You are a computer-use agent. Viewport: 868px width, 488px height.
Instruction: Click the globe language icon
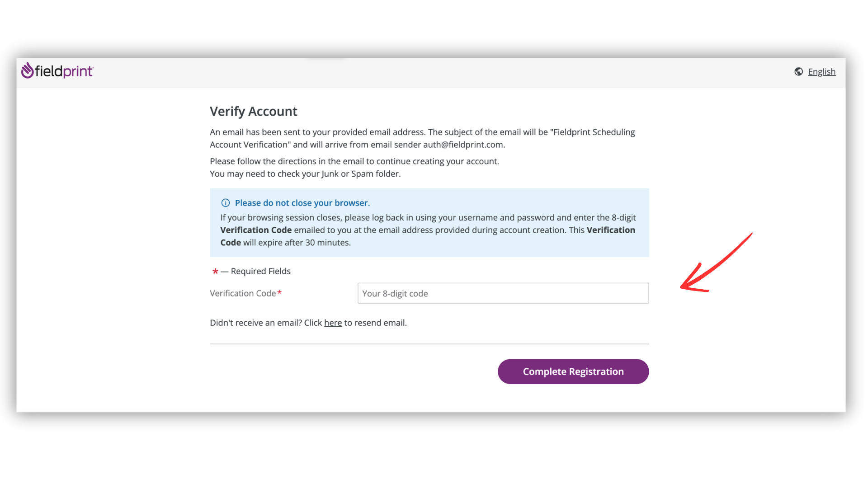click(798, 72)
